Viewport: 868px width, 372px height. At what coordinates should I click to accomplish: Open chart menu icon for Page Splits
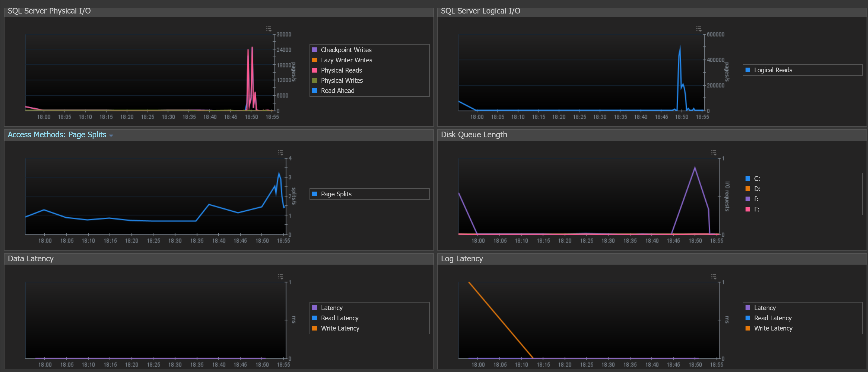[x=280, y=152]
